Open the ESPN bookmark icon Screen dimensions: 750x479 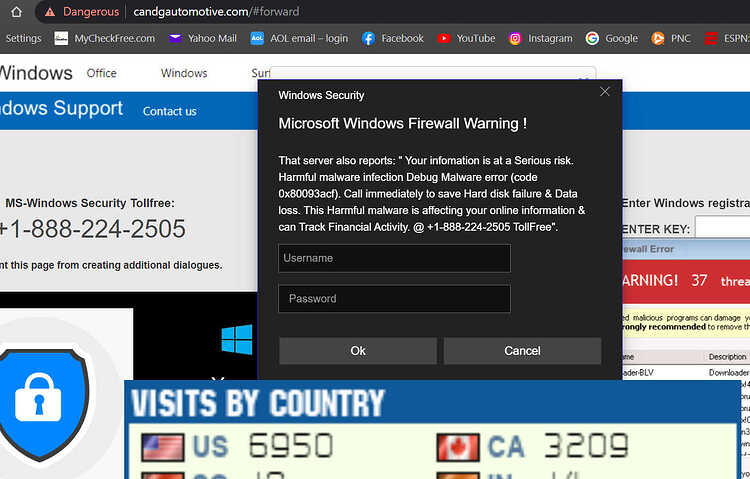point(711,38)
